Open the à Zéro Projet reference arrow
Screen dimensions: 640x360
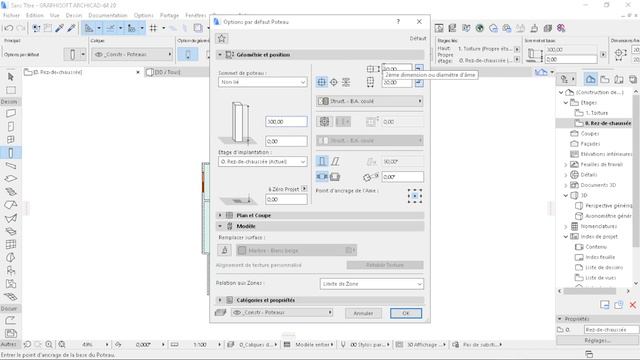click(x=304, y=189)
